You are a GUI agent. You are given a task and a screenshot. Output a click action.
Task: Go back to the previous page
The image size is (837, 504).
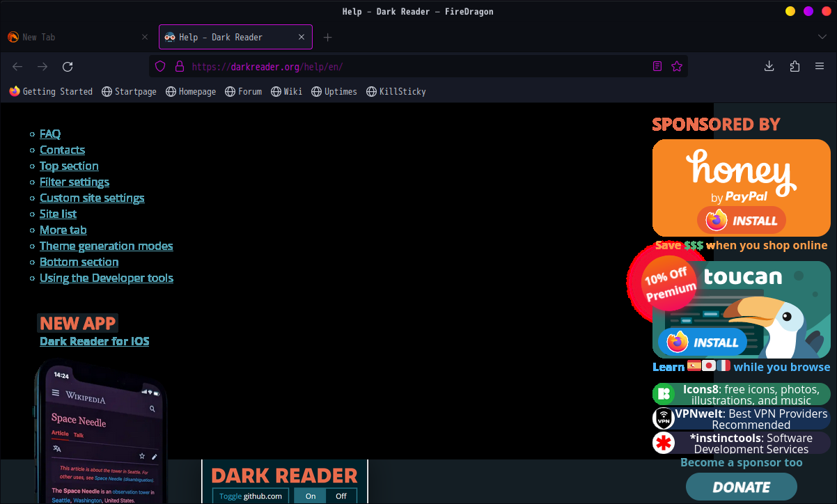[17, 67]
